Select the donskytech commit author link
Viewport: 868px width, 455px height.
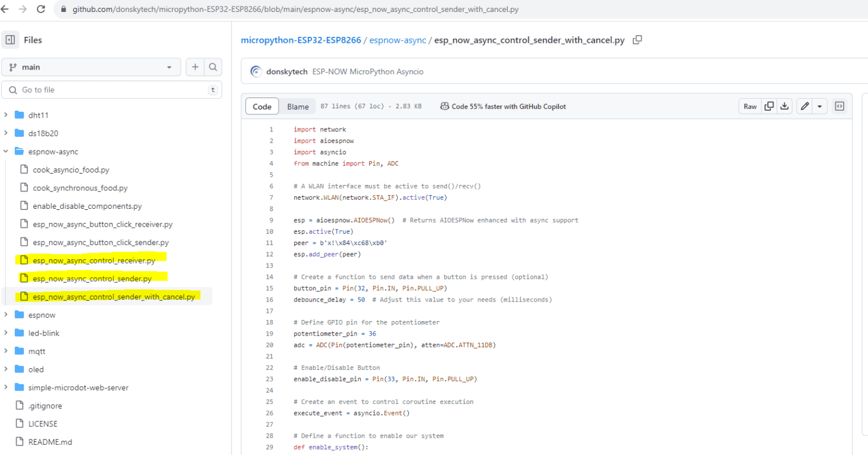[x=287, y=71]
